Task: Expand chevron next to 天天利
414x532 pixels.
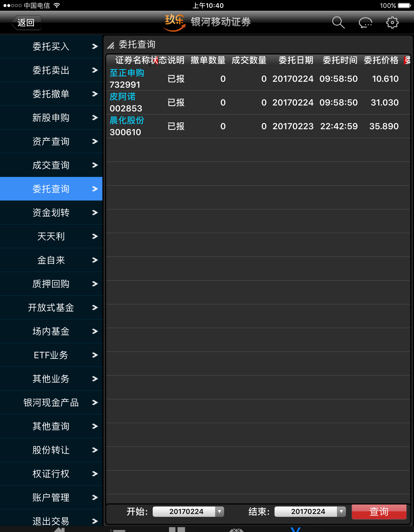Action: 95,236
